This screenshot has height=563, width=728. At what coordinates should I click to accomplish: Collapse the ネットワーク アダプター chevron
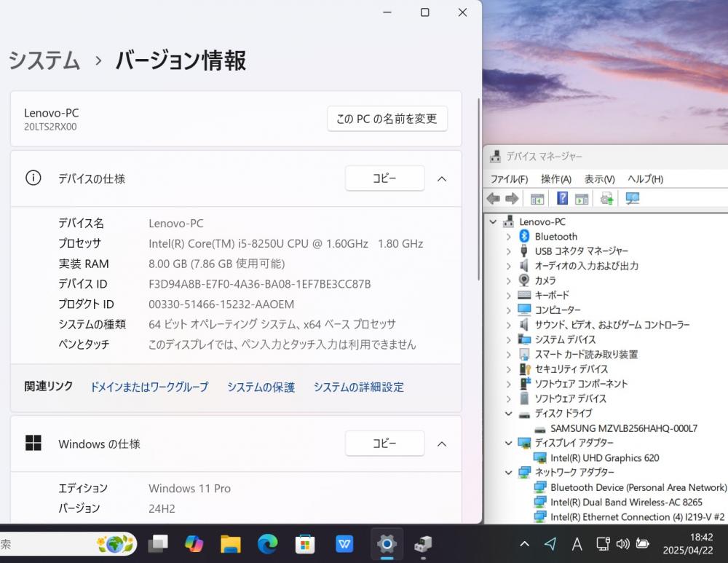[x=508, y=473]
